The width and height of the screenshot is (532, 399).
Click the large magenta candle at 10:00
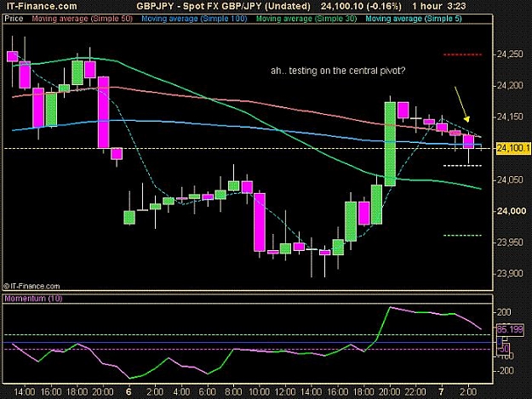260,222
